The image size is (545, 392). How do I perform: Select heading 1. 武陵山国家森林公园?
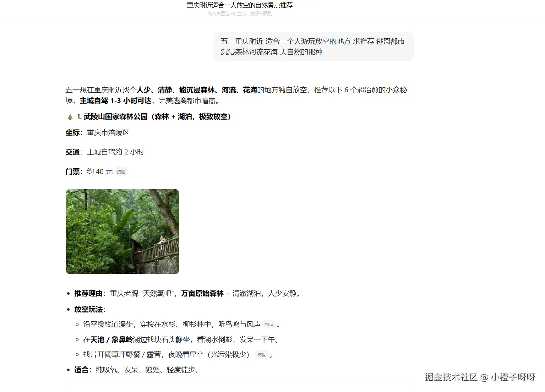[154, 116]
